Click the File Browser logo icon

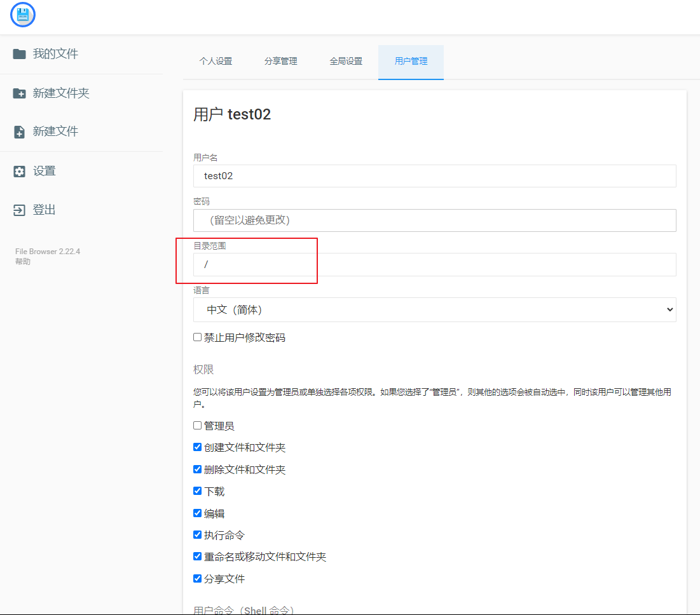tap(22, 15)
